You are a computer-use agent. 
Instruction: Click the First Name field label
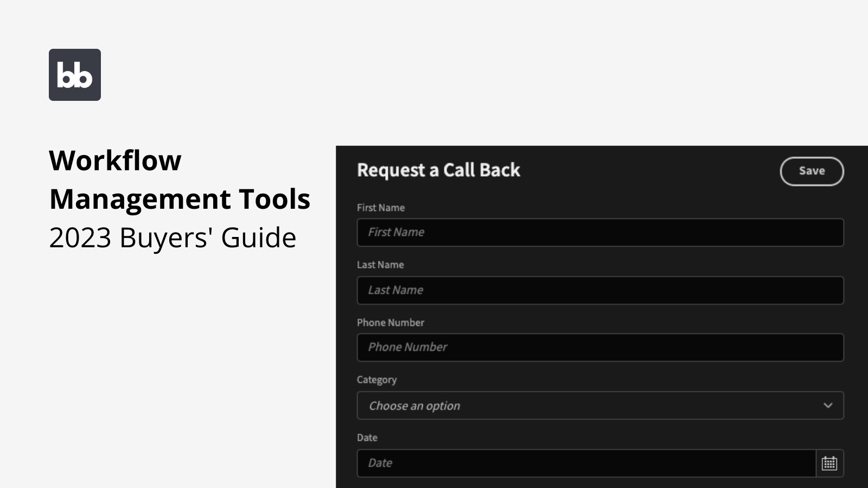(x=381, y=207)
